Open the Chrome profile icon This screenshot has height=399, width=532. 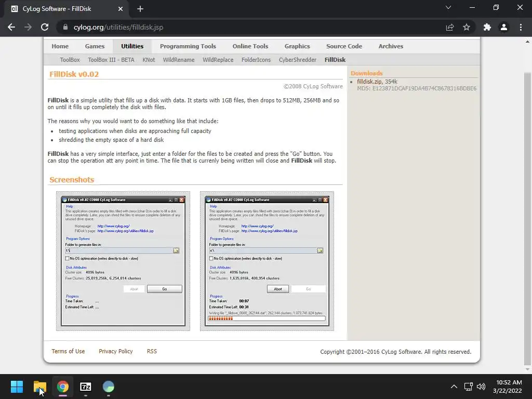click(504, 27)
